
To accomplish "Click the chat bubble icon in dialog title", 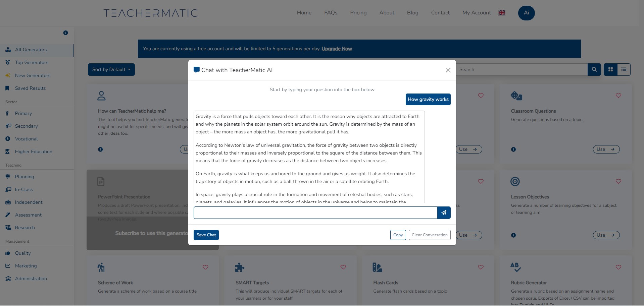I will (197, 70).
